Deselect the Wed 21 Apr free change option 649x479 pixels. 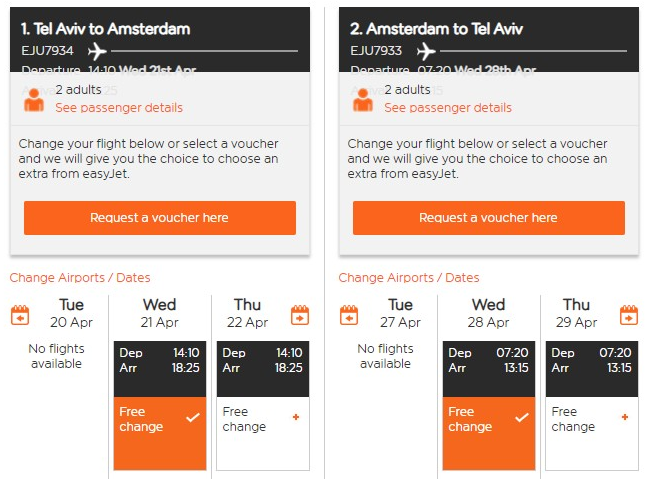click(x=160, y=433)
